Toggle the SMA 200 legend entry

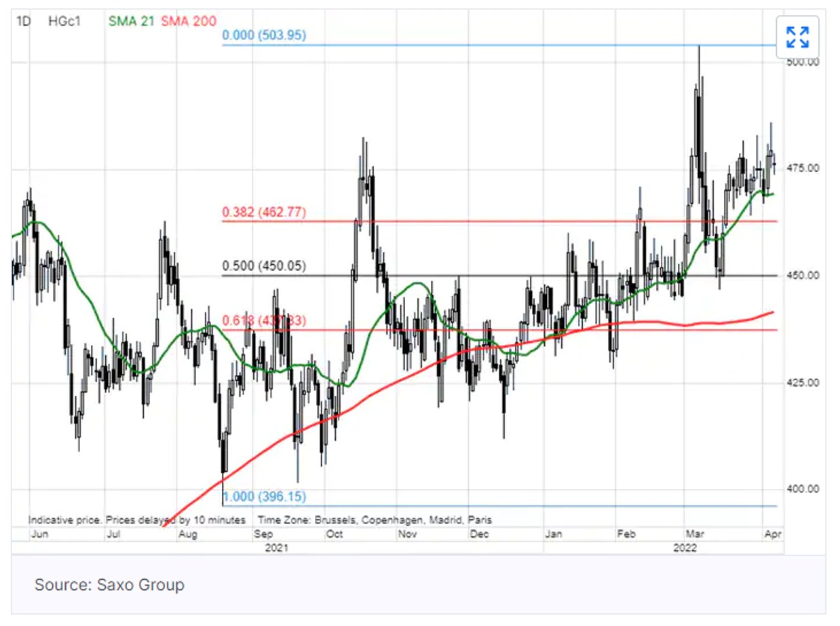pyautogui.click(x=189, y=21)
